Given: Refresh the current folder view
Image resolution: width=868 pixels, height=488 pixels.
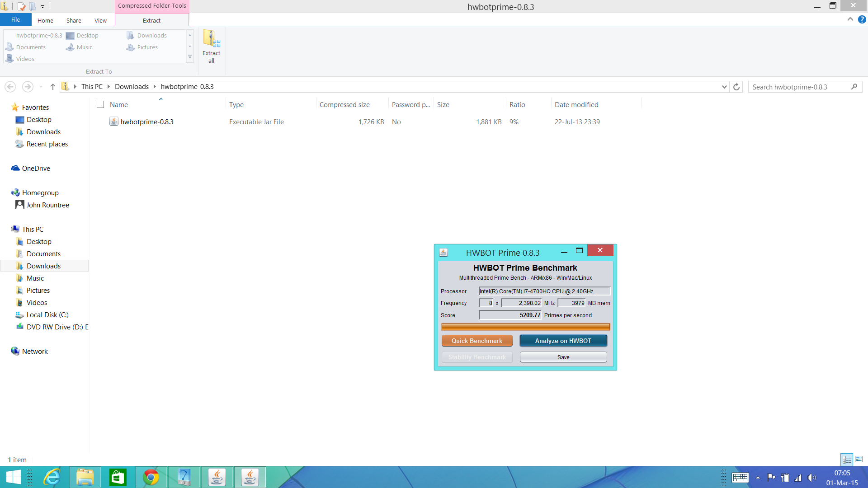Looking at the screenshot, I should pyautogui.click(x=736, y=87).
